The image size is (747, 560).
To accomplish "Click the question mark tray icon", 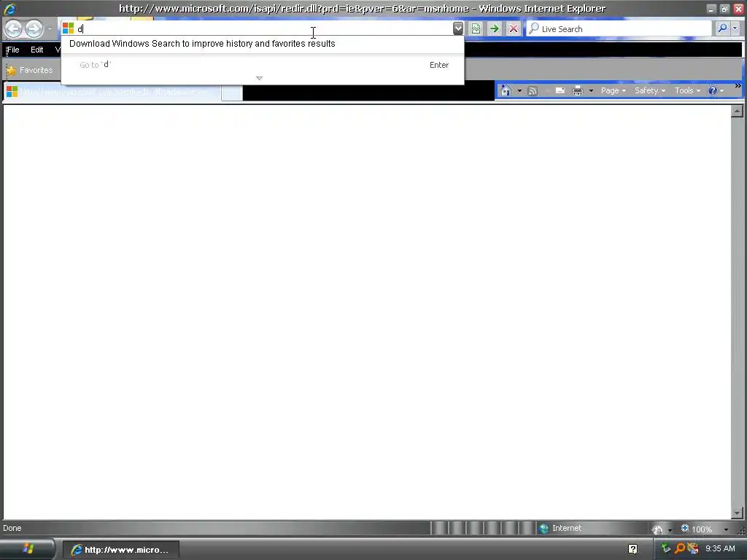I will click(x=632, y=549).
